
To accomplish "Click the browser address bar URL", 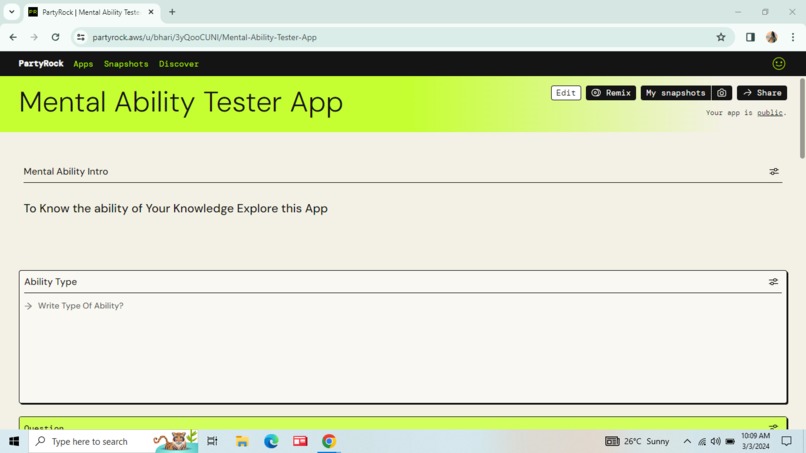I will tap(205, 37).
